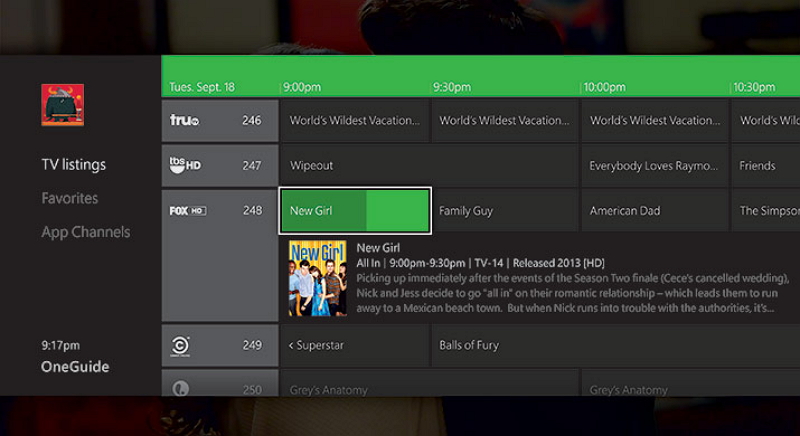Viewport: 800px width, 436px height.
Task: Select the channel 250 logo
Action: [x=181, y=389]
